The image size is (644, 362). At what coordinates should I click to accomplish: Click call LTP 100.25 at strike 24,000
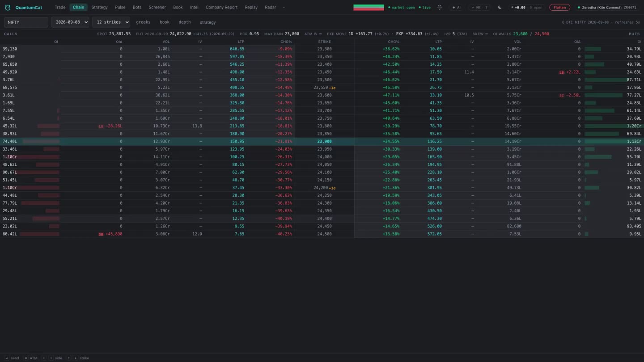tap(237, 157)
